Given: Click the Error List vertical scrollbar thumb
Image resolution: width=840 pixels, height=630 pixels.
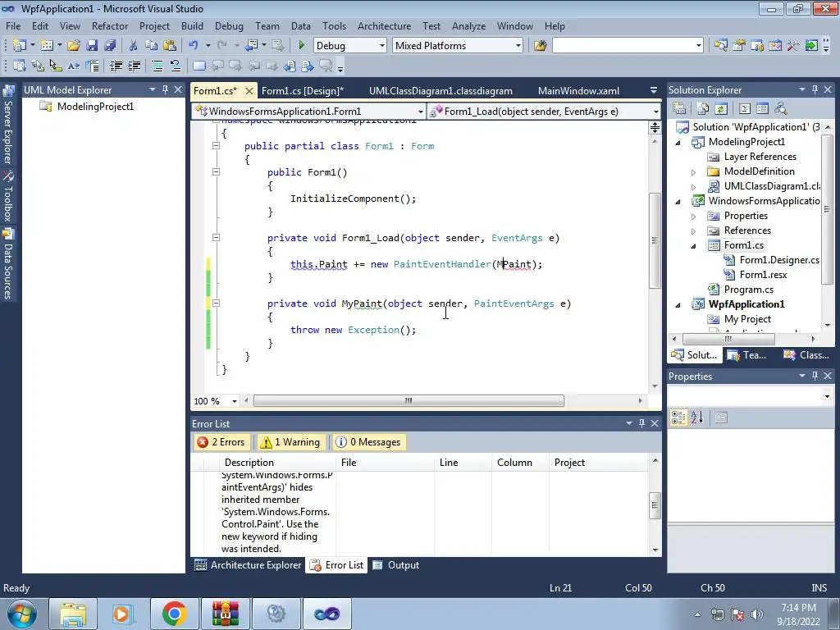Looking at the screenshot, I should 655,505.
